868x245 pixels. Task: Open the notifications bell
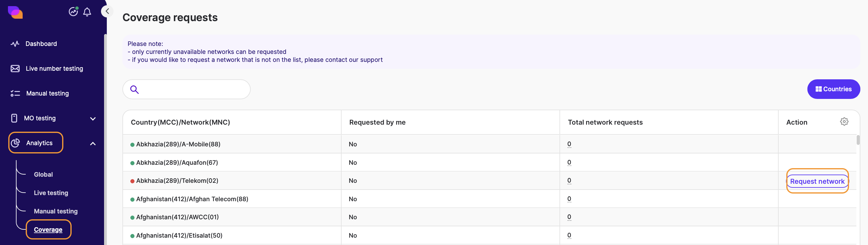[87, 12]
